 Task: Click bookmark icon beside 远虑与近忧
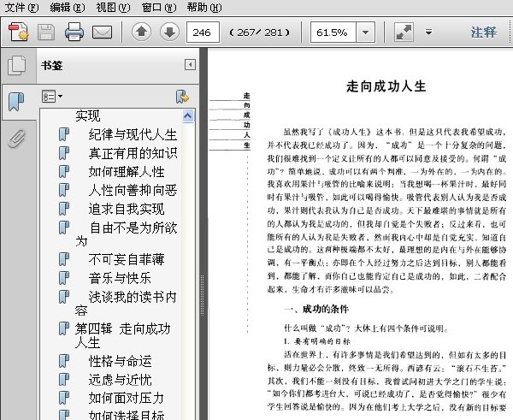(x=64, y=380)
